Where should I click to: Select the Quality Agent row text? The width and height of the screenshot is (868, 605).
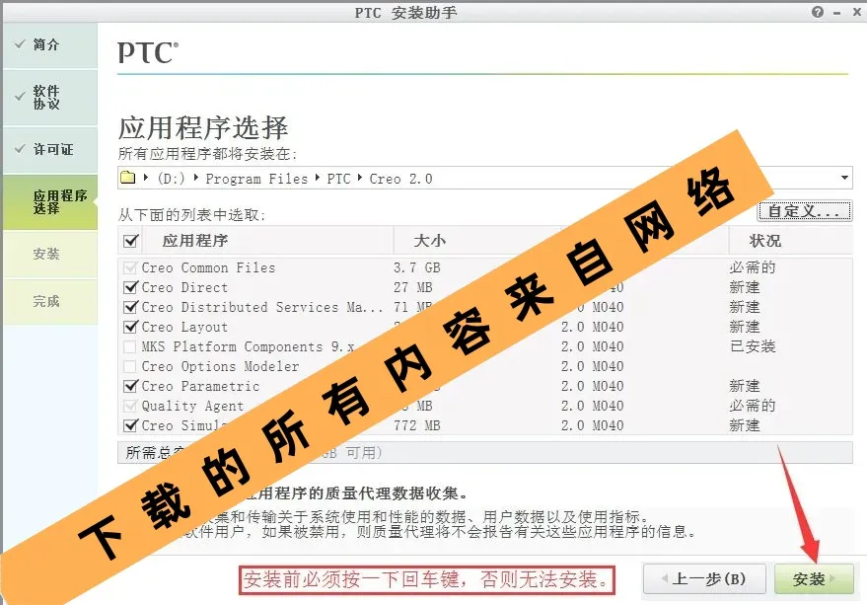192,406
